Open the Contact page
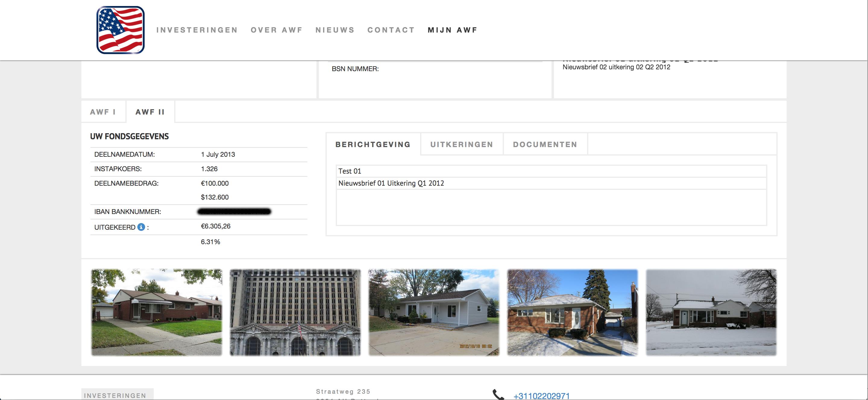The width and height of the screenshot is (868, 400). point(391,30)
